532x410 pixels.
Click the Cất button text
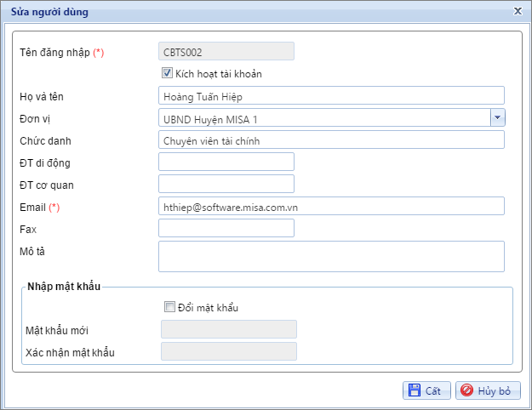[x=432, y=391]
